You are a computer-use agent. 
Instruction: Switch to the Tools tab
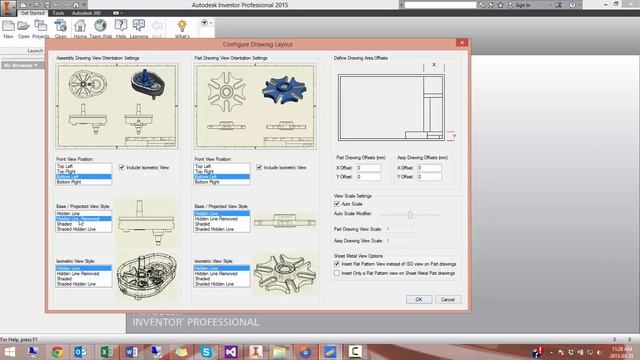point(58,13)
